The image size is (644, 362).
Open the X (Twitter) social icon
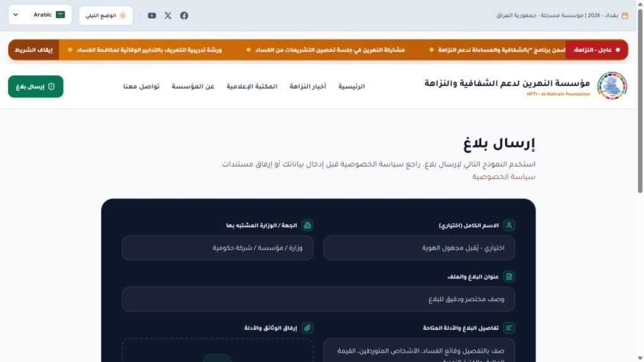tap(168, 16)
